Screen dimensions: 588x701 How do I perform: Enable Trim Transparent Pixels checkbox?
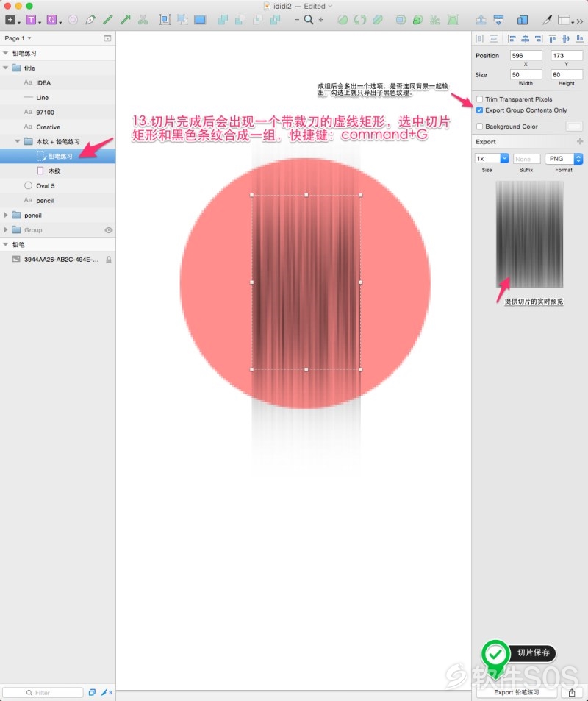pyautogui.click(x=479, y=99)
